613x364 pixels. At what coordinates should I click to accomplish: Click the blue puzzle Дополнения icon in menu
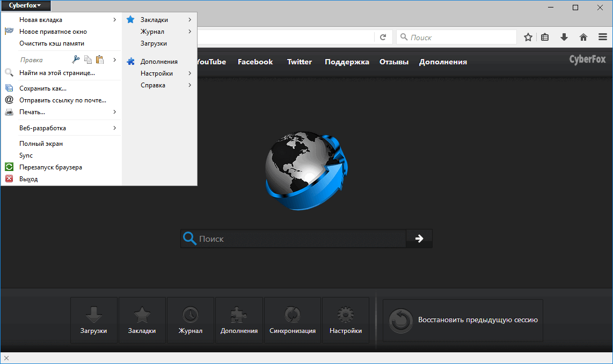coord(130,61)
